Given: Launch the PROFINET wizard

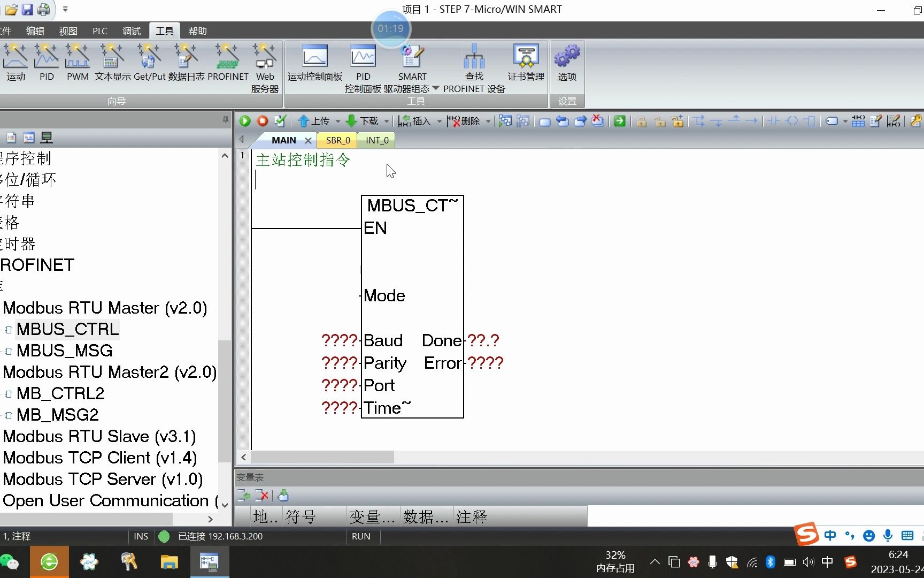Looking at the screenshot, I should 228,63.
